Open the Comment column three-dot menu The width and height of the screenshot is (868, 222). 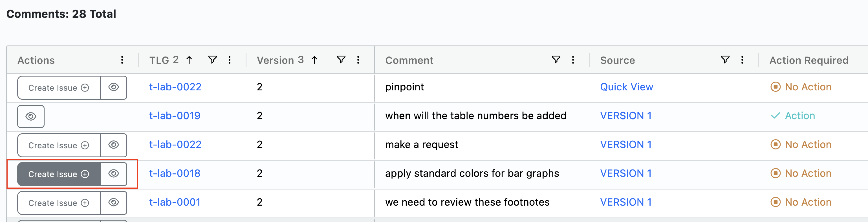[x=572, y=60]
